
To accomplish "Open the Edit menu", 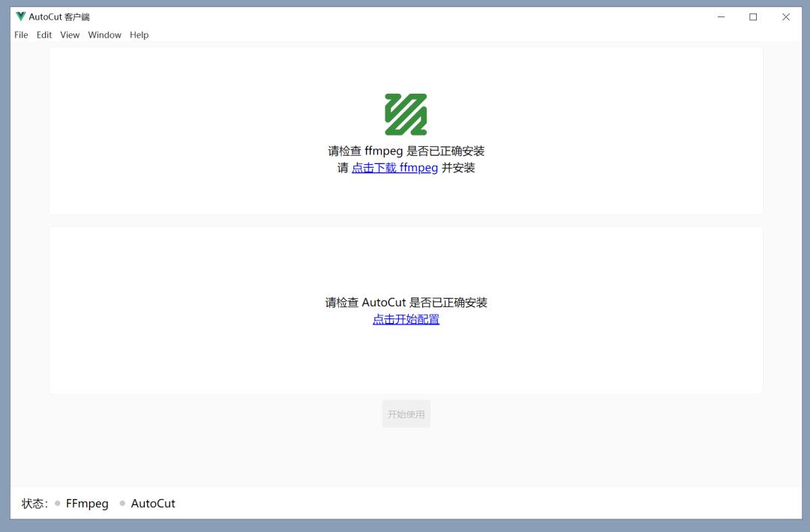I will (43, 34).
